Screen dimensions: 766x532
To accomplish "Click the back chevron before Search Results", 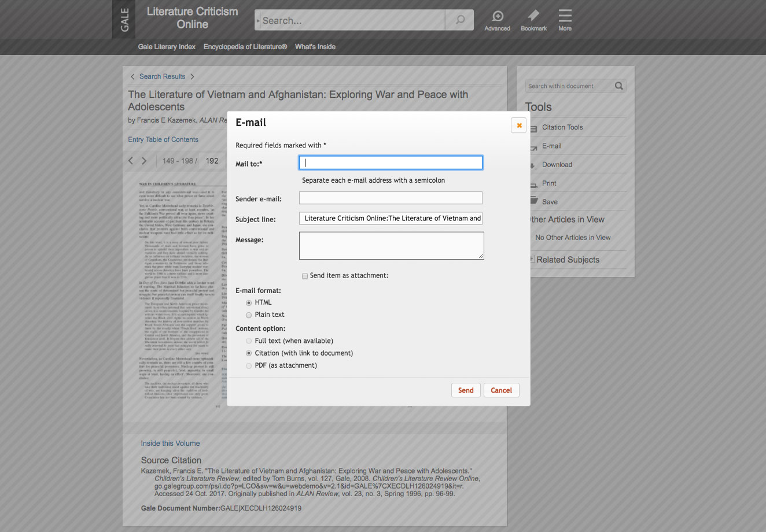I will pos(132,76).
